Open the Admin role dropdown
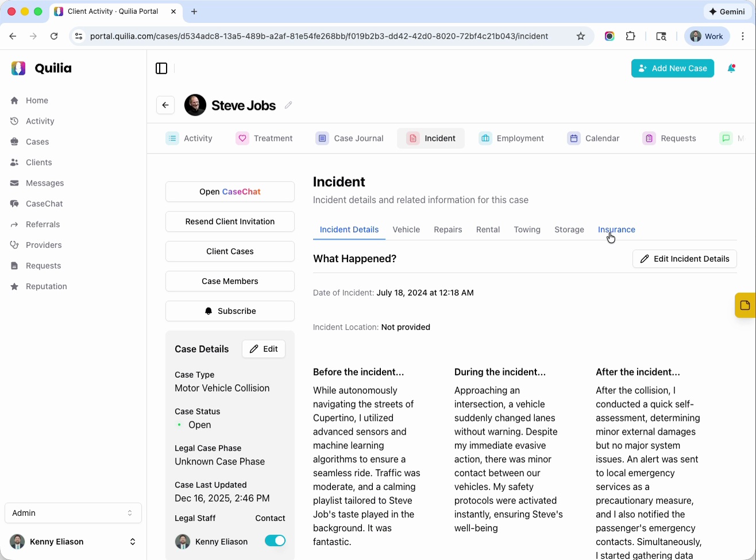756x560 pixels. pyautogui.click(x=73, y=513)
